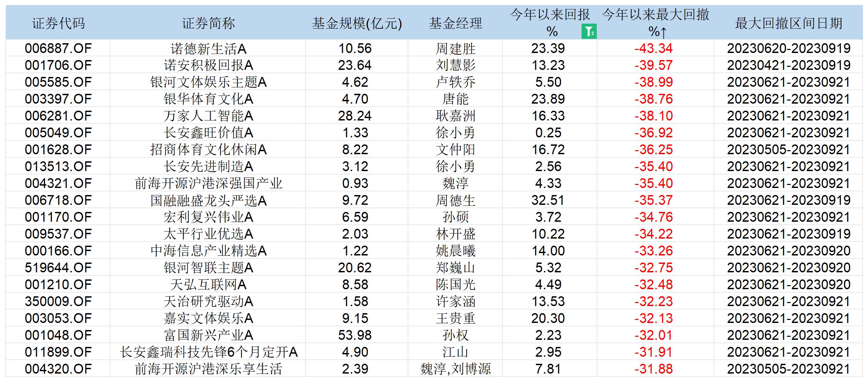The image size is (868, 382).
Task: Click the 最大回撤区间日期 column header
Action: click(x=788, y=23)
